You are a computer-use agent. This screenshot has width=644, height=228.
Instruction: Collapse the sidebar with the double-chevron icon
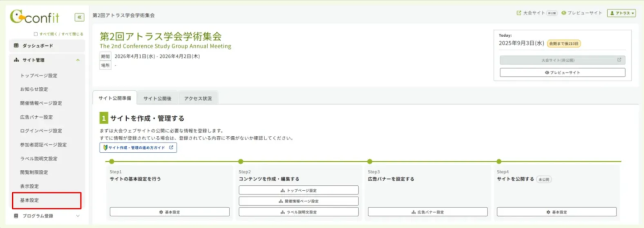pyautogui.click(x=79, y=17)
